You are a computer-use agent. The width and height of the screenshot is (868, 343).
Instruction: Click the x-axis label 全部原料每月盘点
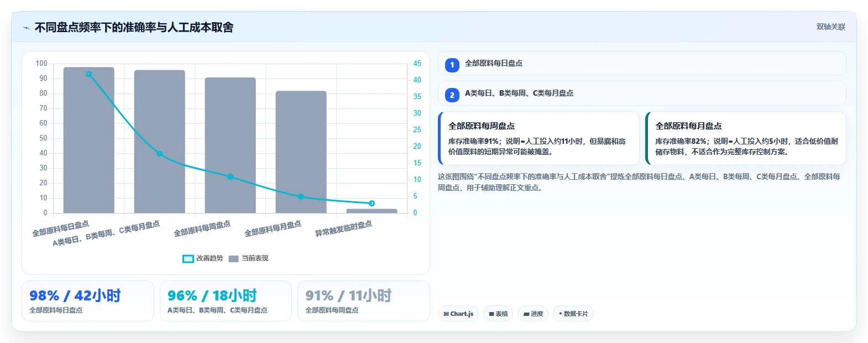click(x=273, y=229)
